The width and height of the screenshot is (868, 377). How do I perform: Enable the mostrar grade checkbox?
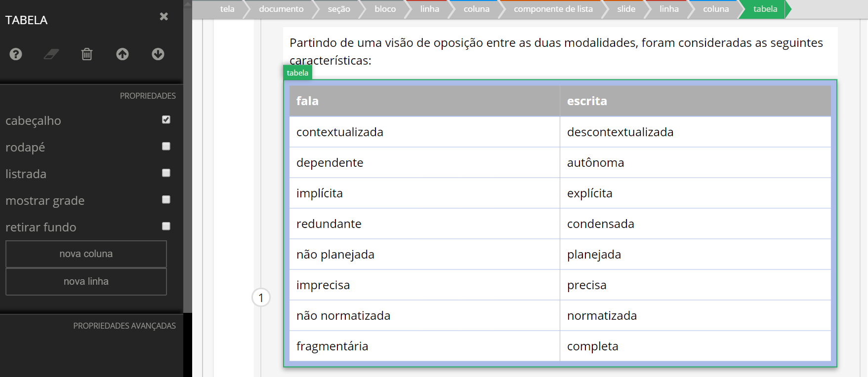[x=166, y=199]
